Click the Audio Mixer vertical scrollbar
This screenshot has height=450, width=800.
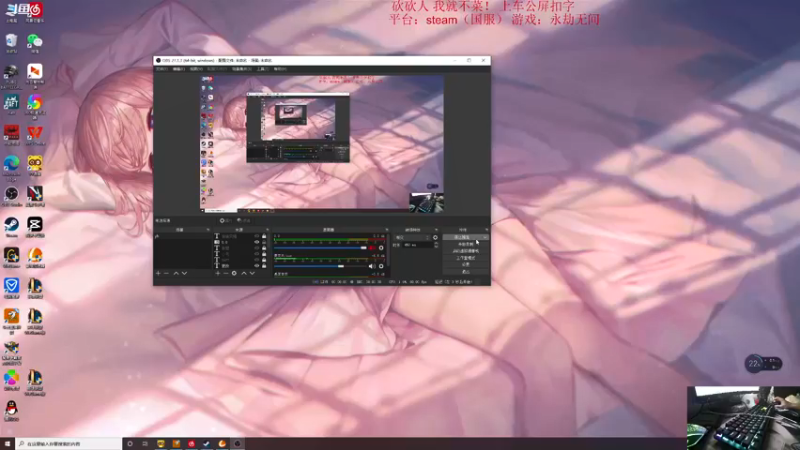(x=388, y=250)
